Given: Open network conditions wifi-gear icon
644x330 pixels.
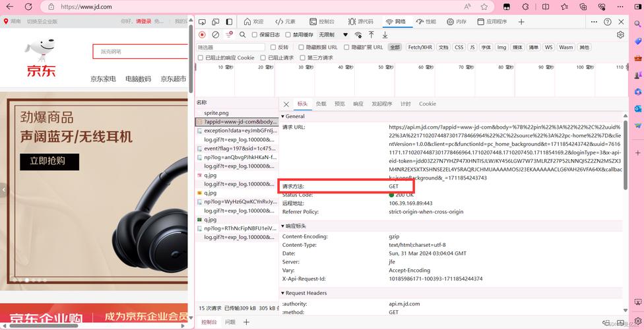Looking at the screenshot, I should (358, 35).
